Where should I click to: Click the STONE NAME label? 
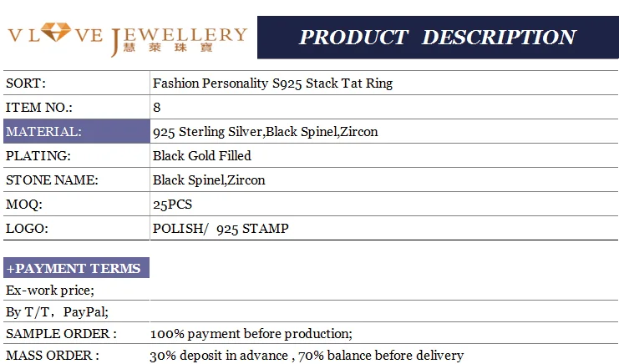tap(52, 180)
